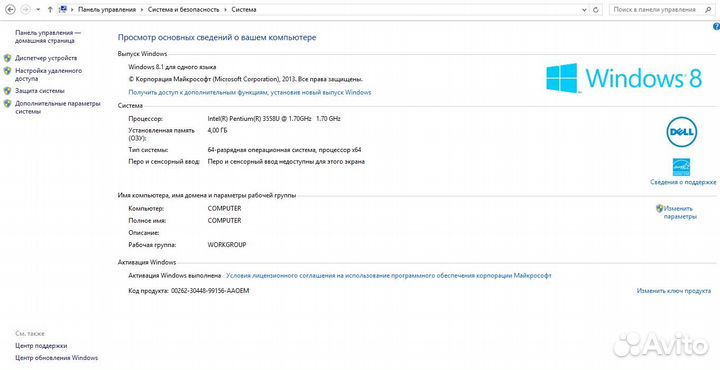This screenshot has width=720, height=370.
Task: Open 'Панель управления — домашняя страница' link
Action: (x=48, y=37)
